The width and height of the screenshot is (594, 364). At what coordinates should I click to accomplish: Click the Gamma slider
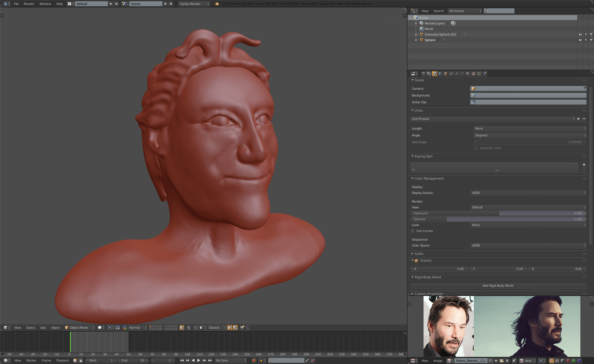tap(498, 219)
